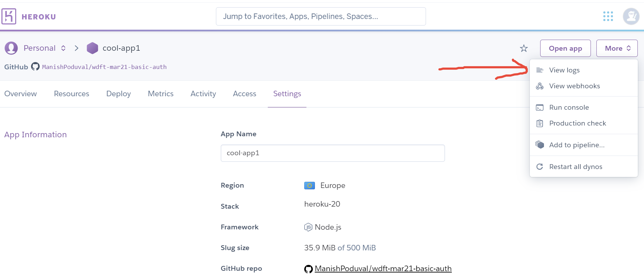Screen dimensions: 644x278
Task: Click the Slug size label
Action: click(235, 248)
